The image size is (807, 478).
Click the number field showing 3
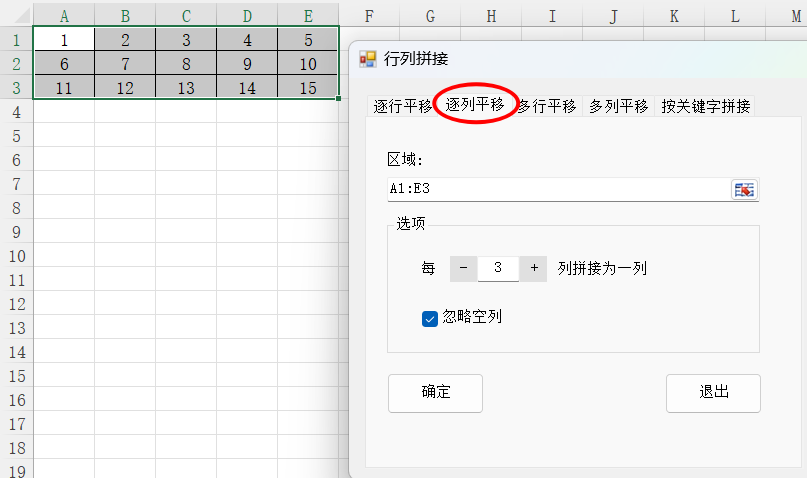(x=498, y=268)
